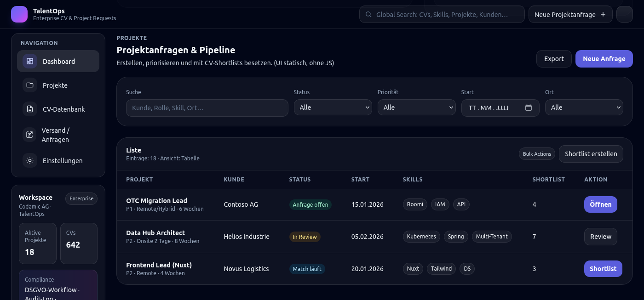Click the TalentOps gradient logo icon
This screenshot has width=644, height=300.
click(x=19, y=14)
